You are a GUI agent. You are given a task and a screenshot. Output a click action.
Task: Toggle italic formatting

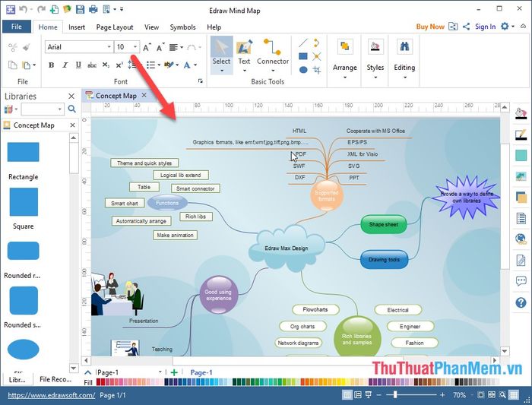click(x=65, y=65)
